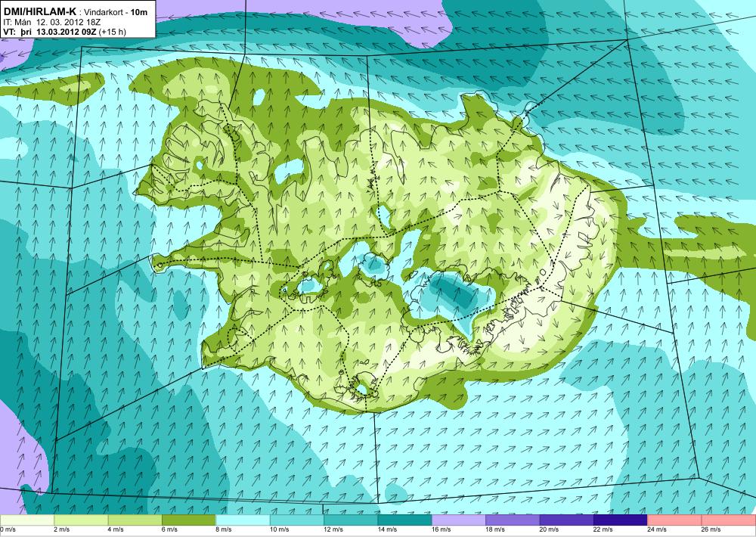The height and width of the screenshot is (537, 756).
Task: Choose the turquoise 10–12 m/s legend swatch
Action: point(297,520)
